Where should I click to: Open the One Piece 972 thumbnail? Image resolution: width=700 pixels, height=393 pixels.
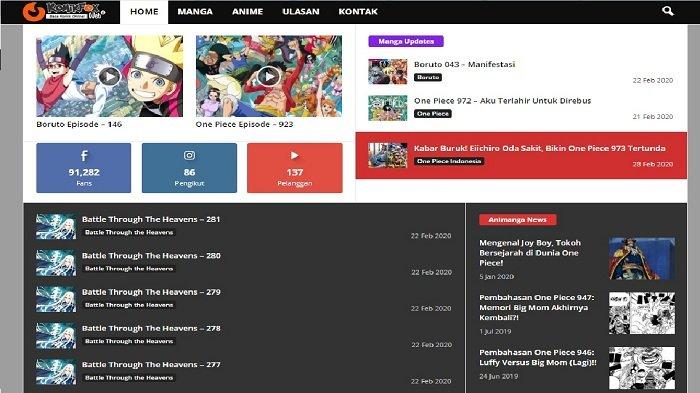pyautogui.click(x=388, y=108)
